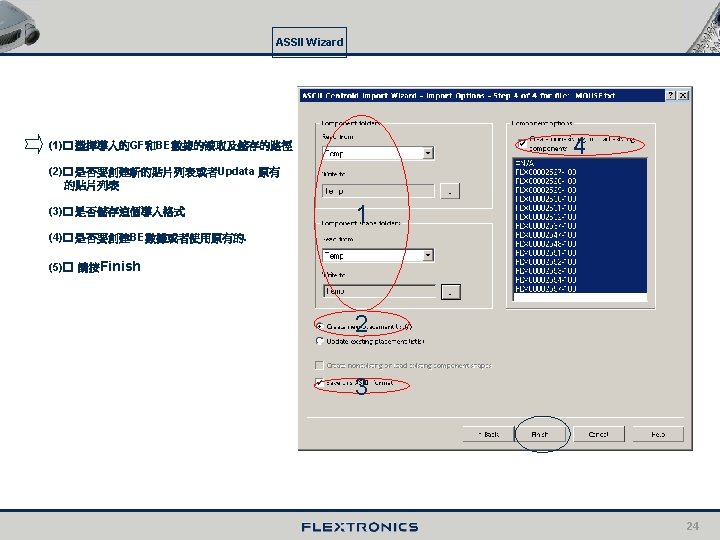Image resolution: width=720 pixels, height=540 pixels.
Task: Select Create new placement list option
Action: click(x=320, y=326)
